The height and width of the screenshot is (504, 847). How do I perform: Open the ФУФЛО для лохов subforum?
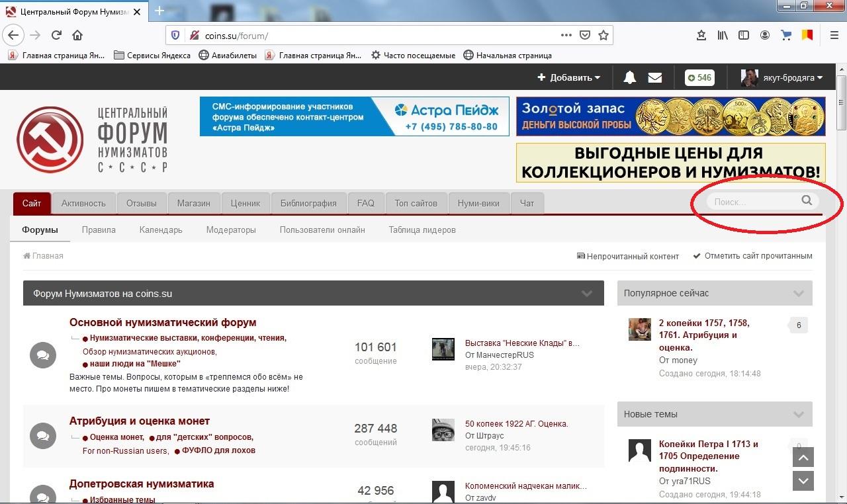[x=218, y=450]
